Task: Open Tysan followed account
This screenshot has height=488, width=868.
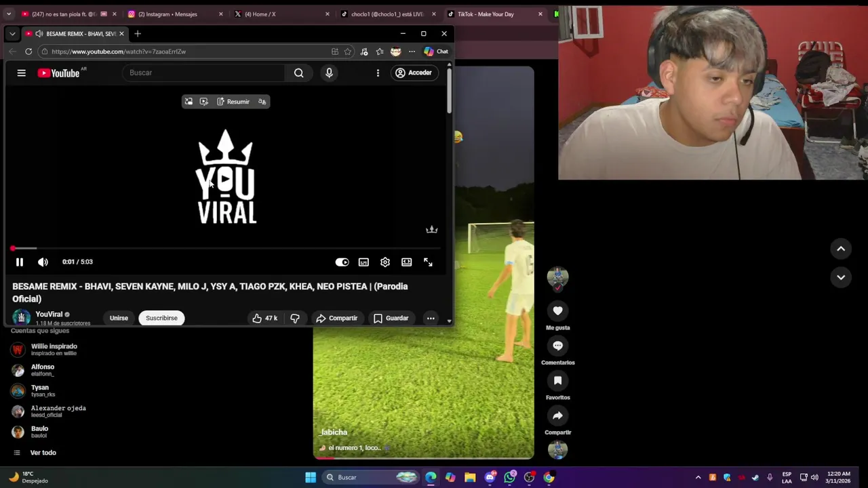Action: tap(34, 390)
